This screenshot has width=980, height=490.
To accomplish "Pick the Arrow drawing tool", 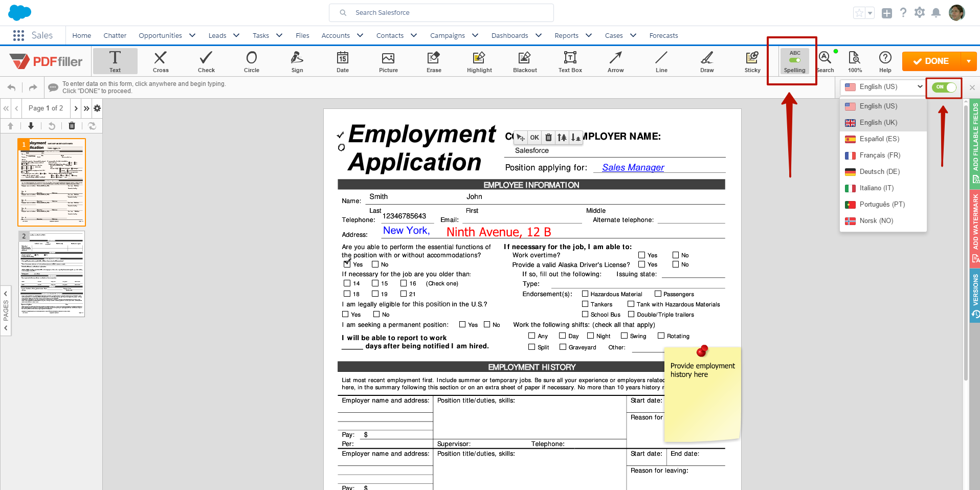I will pos(616,61).
